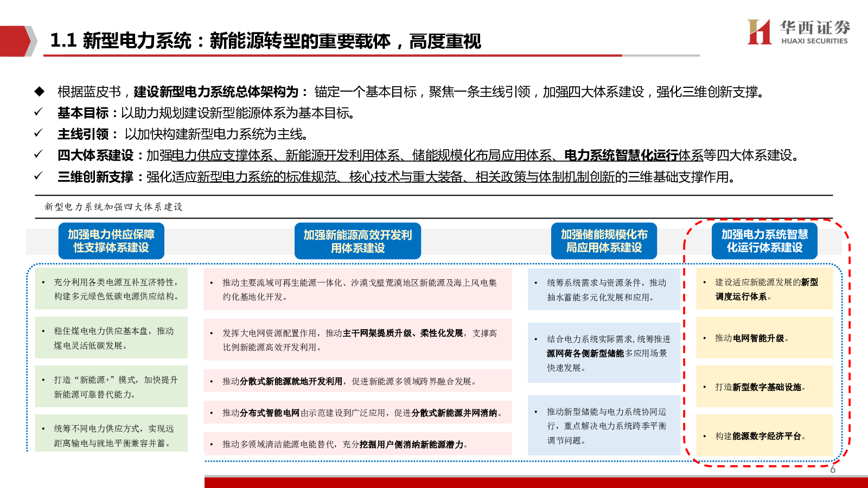Click green card '打造“新能源+”模式'
868x488 pixels.
[111, 387]
